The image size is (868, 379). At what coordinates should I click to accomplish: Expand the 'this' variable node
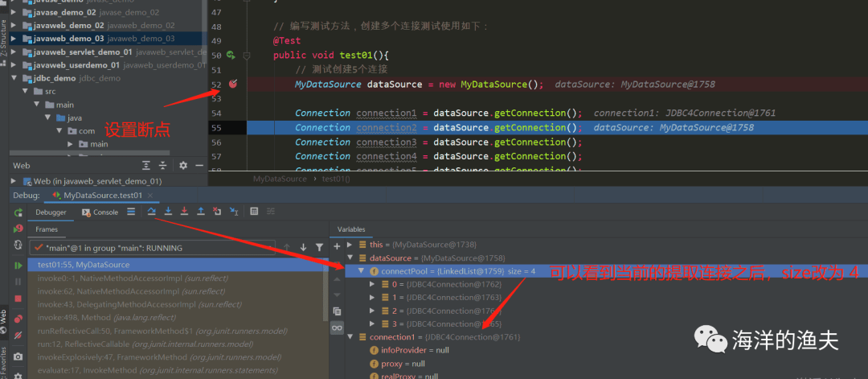click(x=350, y=245)
